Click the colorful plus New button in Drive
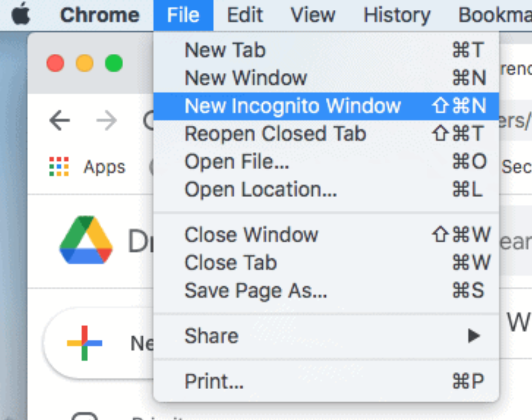Image resolution: width=532 pixels, height=420 pixels. [84, 343]
